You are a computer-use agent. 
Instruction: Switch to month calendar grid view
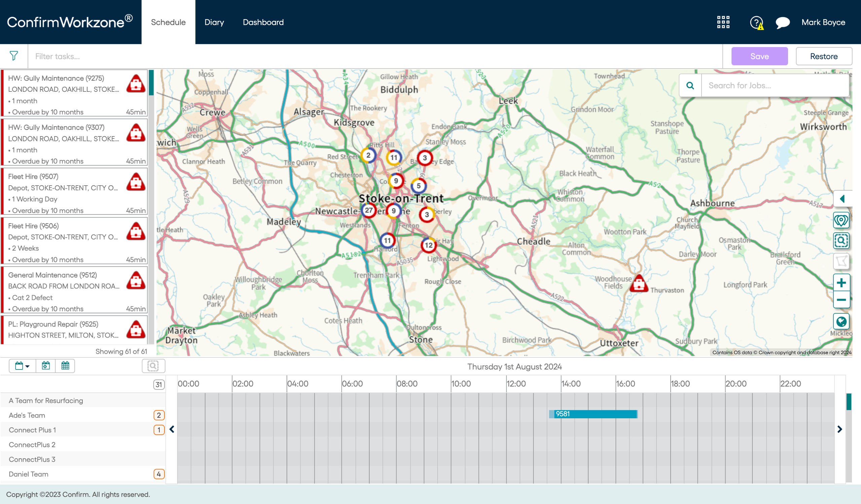[65, 366]
